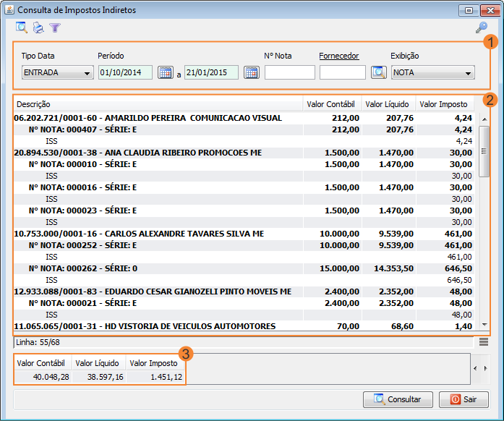Click the end date field 21/01/2015

(x=211, y=72)
